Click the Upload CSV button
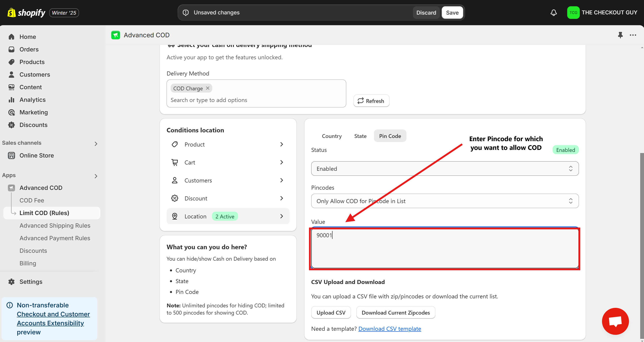 pos(331,313)
